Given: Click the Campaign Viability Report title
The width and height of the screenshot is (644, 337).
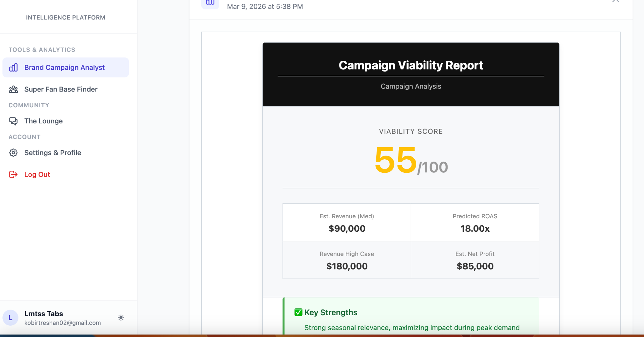Looking at the screenshot, I should click(411, 65).
